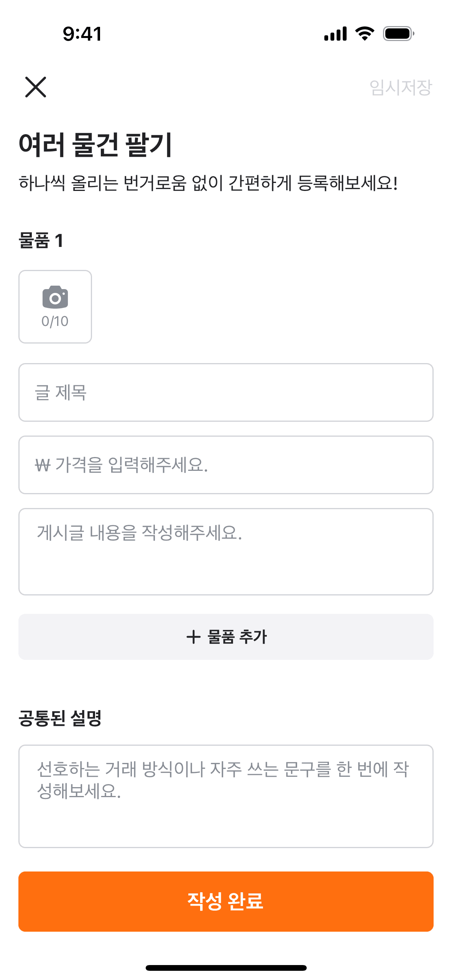Viewport: 452px width, 980px height.
Task: Tap the 물품 추가 label text
Action: click(x=237, y=637)
